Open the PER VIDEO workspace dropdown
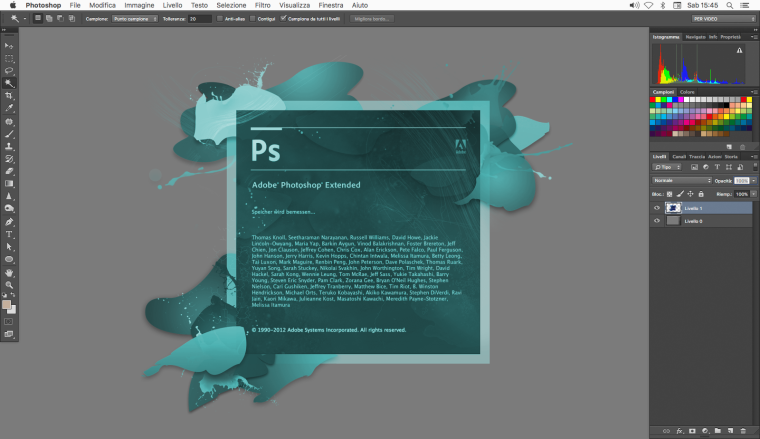Image resolution: width=760 pixels, height=439 pixels. [724, 18]
